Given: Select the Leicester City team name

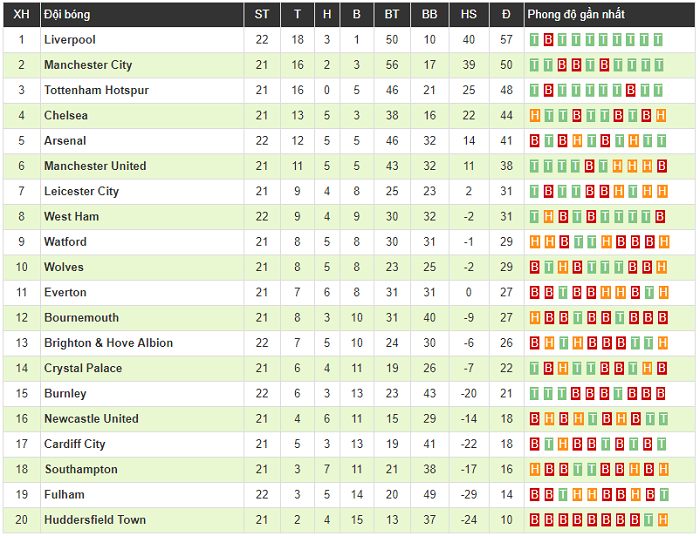Looking at the screenshot, I should 81,191.
